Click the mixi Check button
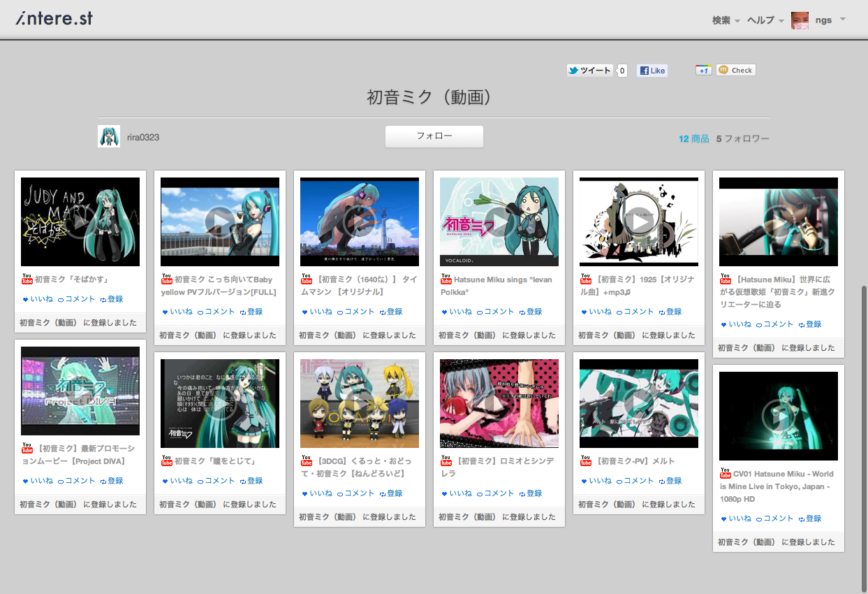 (736, 70)
